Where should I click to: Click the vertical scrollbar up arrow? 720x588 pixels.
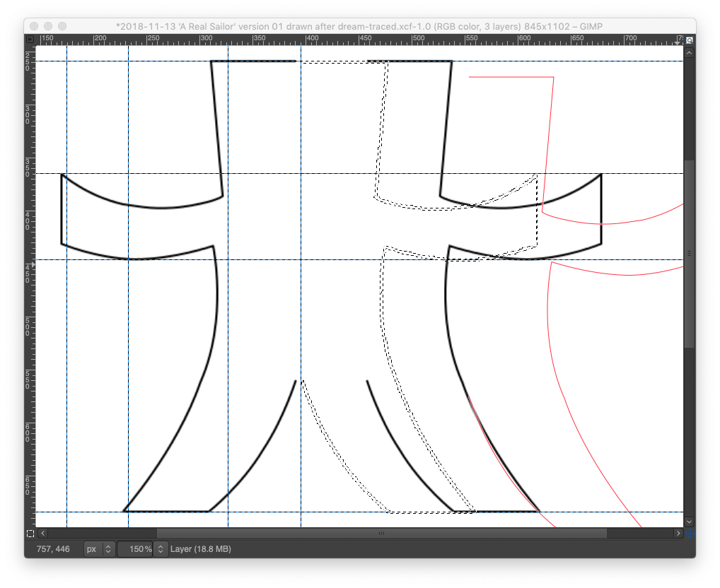click(690, 51)
